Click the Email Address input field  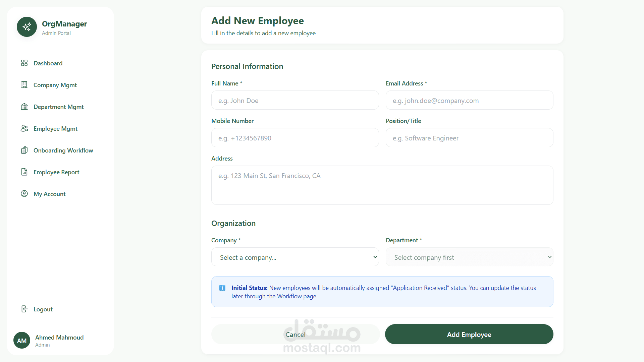coord(469,100)
